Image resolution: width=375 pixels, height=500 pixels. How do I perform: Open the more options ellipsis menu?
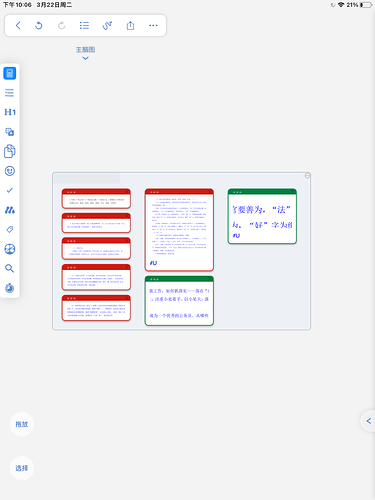coord(153,25)
